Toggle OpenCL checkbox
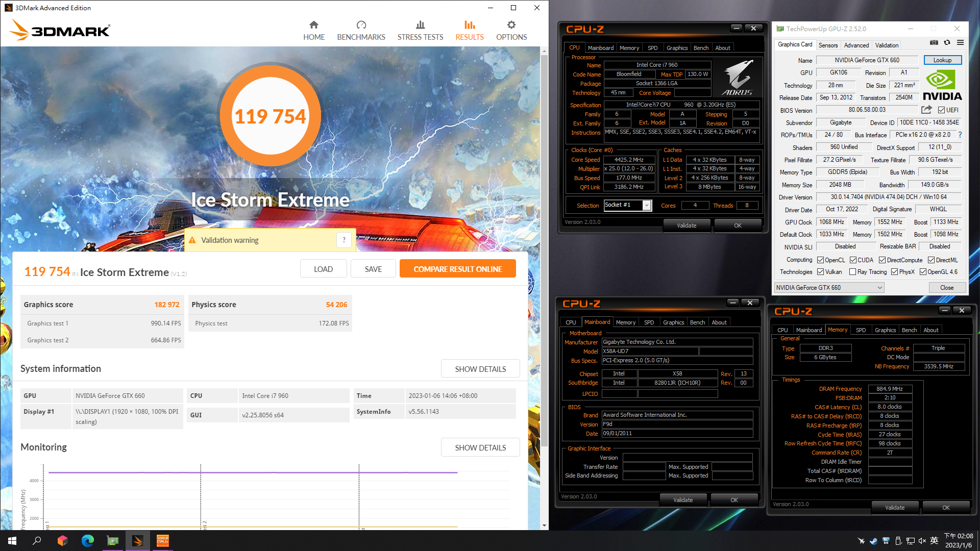 tap(820, 260)
